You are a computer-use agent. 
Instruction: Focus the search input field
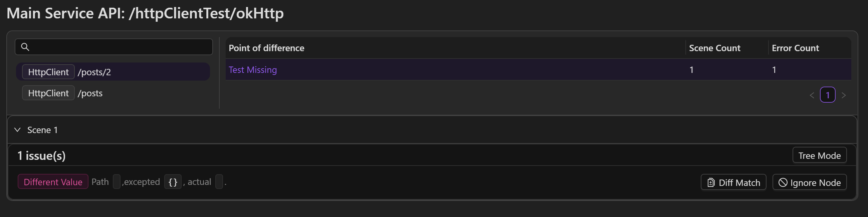tap(114, 47)
